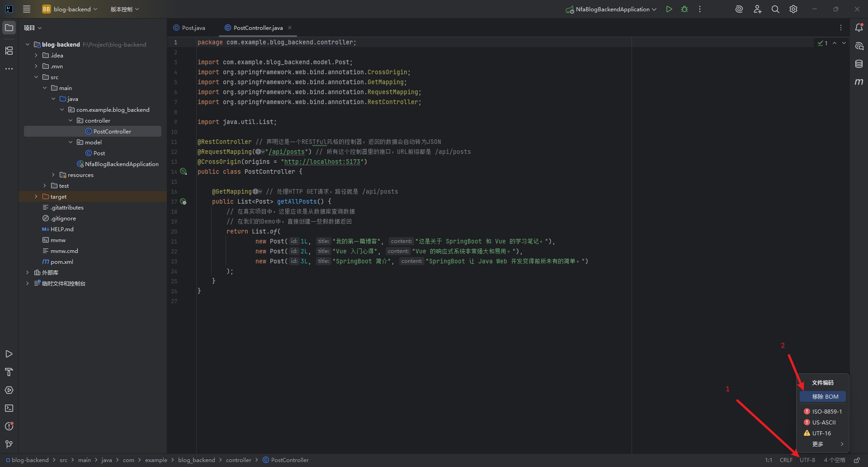Open the Project tool window icon
This screenshot has width=868, height=467.
click(9, 28)
